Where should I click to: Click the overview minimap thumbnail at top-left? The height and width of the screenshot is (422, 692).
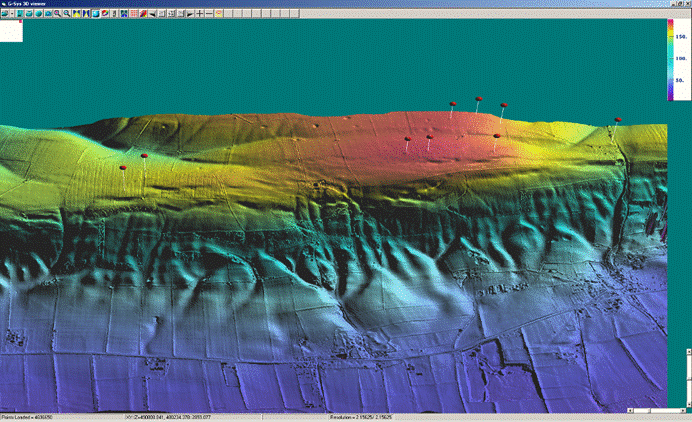[11, 30]
